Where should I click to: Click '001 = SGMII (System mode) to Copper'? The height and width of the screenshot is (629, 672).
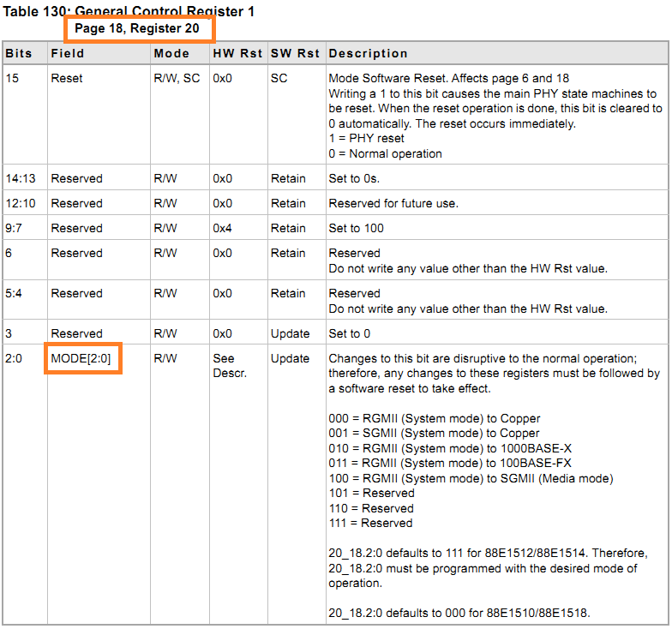434,433
